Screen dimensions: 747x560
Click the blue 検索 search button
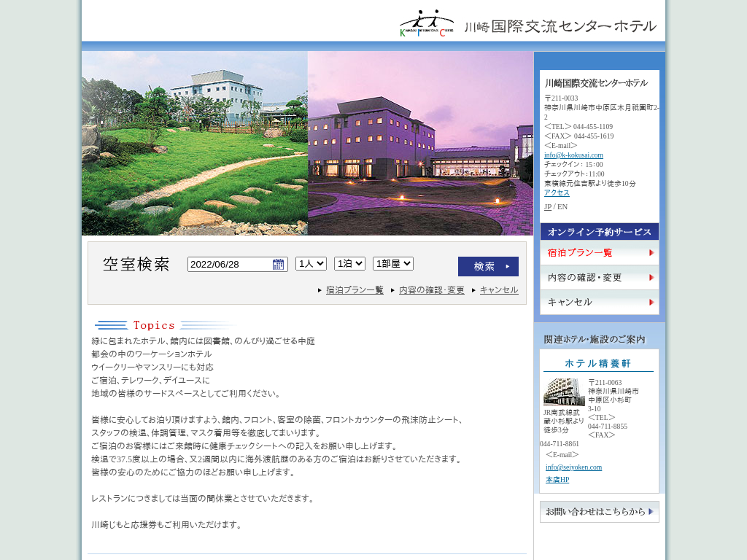click(488, 266)
